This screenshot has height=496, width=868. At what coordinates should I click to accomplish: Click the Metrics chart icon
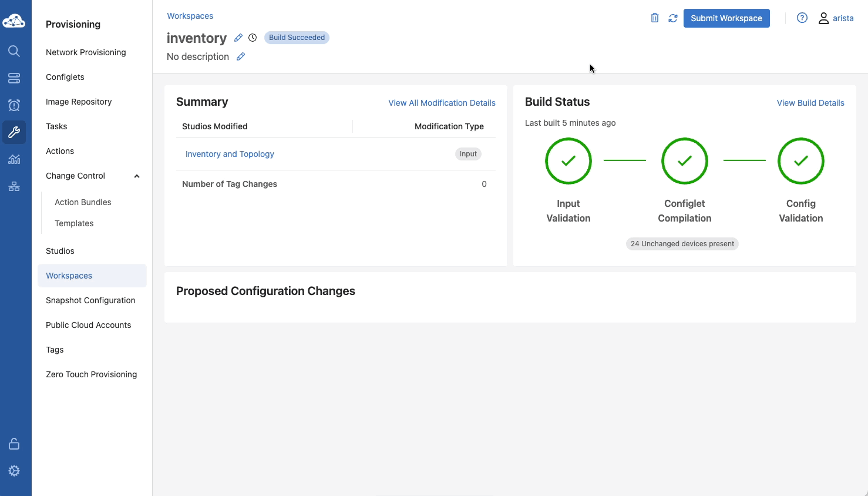click(14, 159)
